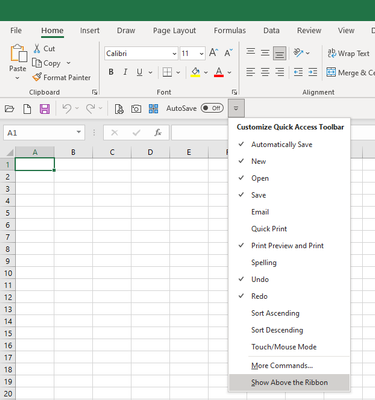
Task: Uncheck Undo in the customize menu
Action: coord(289,279)
